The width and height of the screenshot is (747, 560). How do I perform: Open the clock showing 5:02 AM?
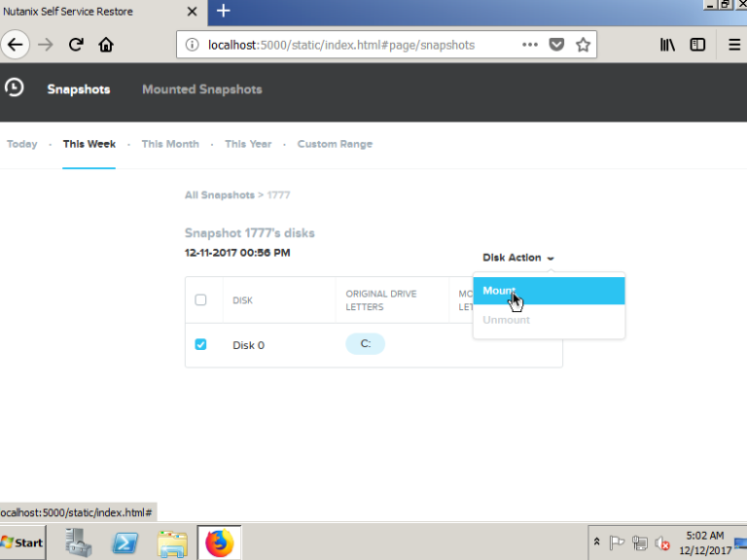pos(704,542)
